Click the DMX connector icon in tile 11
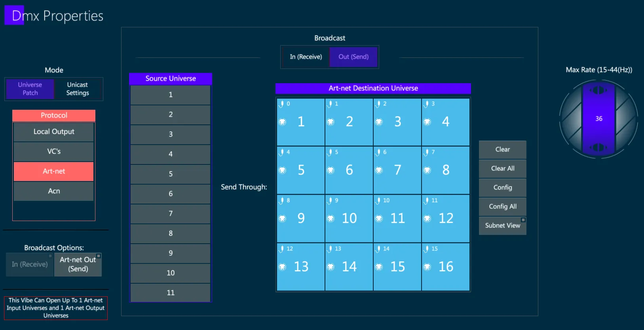Screen dimensions: 644x330 click(x=379, y=219)
